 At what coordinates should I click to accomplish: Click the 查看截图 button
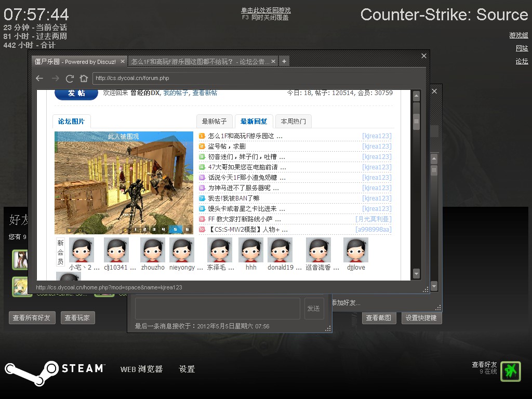tap(379, 318)
